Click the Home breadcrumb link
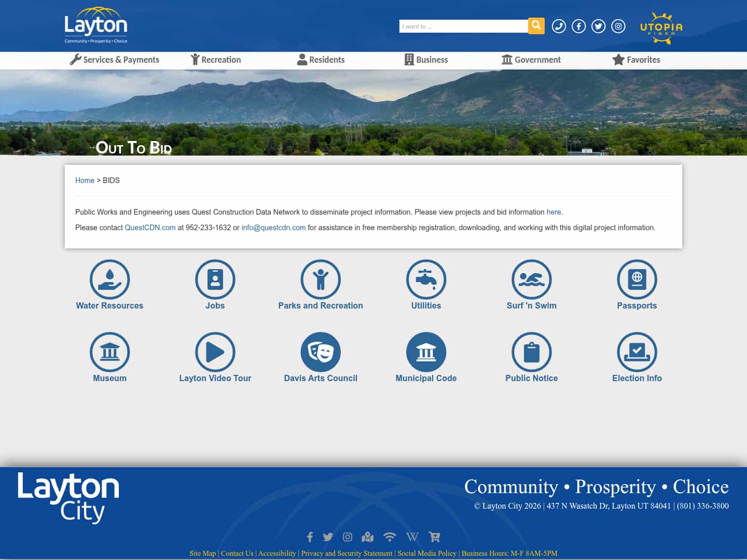 [x=85, y=180]
